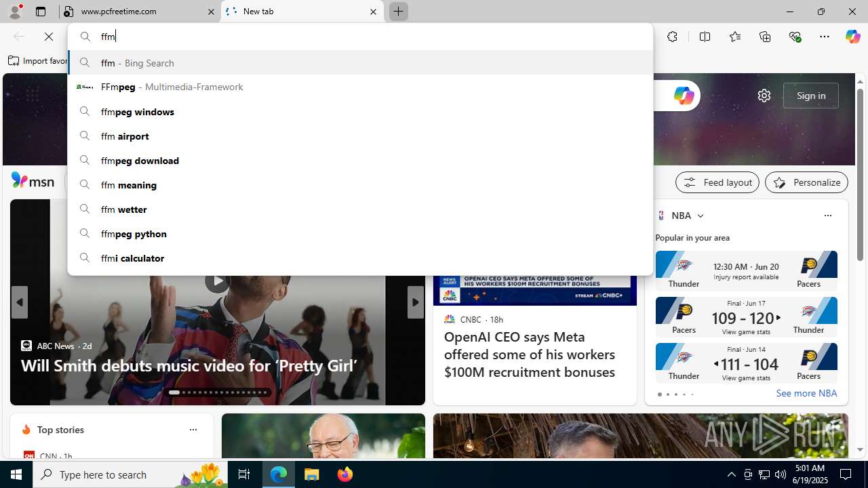Stop loading page with X button
The height and width of the screenshot is (488, 868).
(49, 37)
